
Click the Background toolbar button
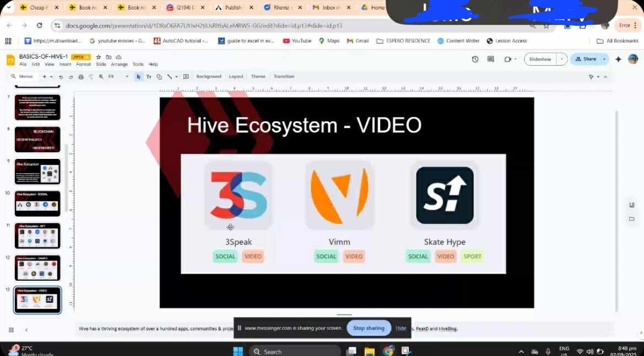[209, 76]
